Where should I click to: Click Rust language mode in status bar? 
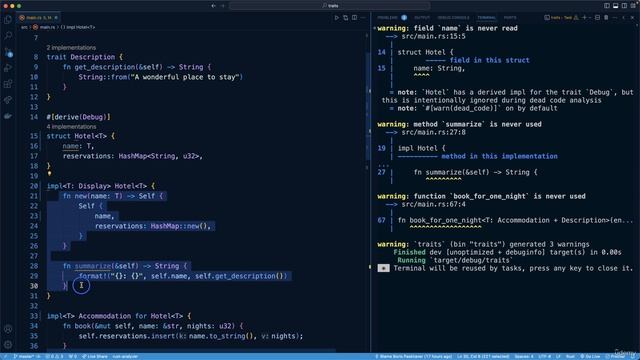(570, 356)
